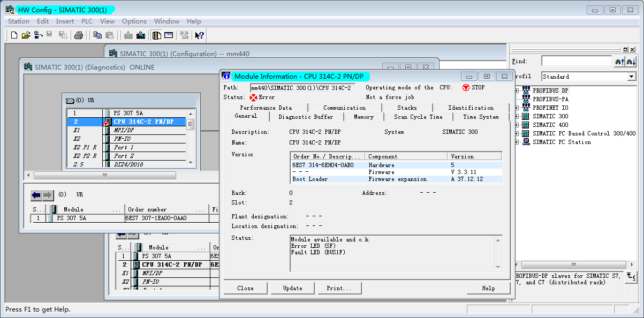Switch to the Memory tab

click(363, 117)
